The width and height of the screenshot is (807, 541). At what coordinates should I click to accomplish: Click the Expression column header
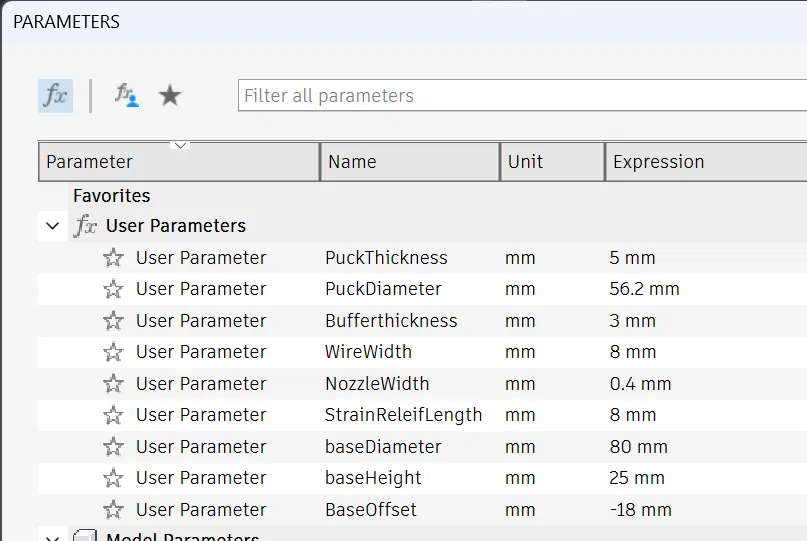700,162
